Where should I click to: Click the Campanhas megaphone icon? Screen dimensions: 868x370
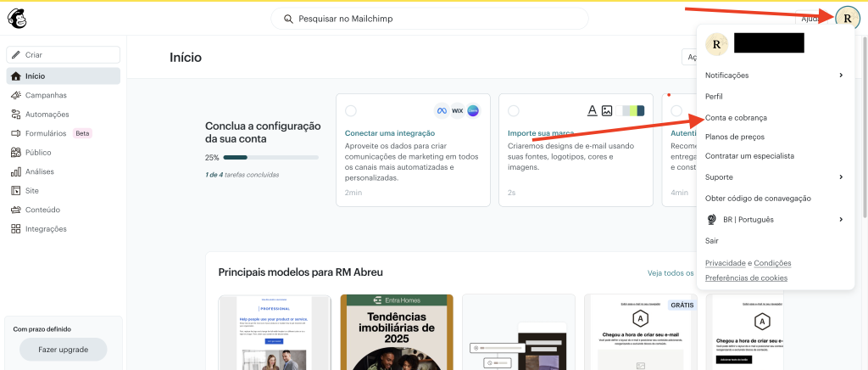(16, 95)
